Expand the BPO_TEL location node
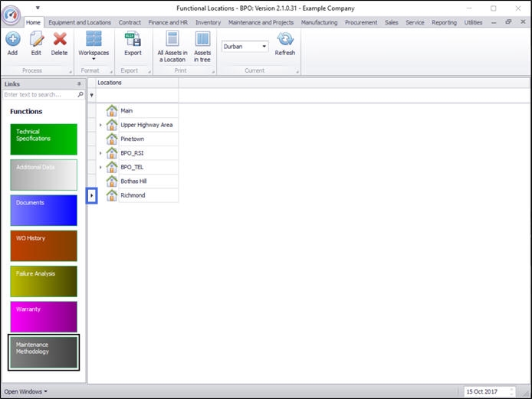The width and height of the screenshot is (532, 399). pos(100,167)
